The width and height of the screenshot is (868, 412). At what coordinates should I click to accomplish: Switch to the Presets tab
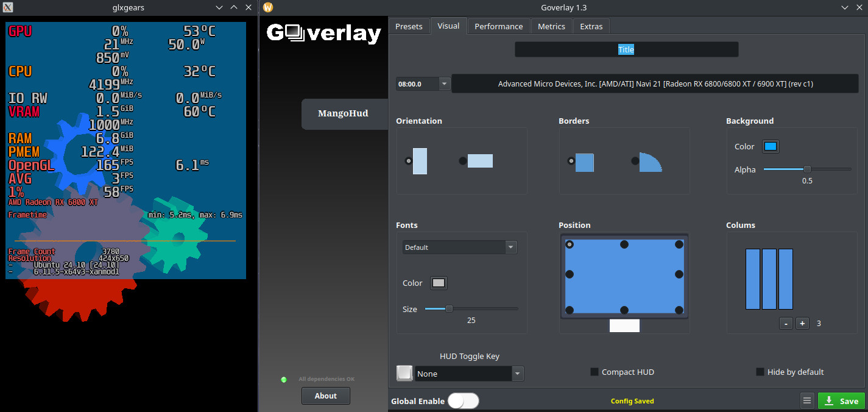coord(409,26)
